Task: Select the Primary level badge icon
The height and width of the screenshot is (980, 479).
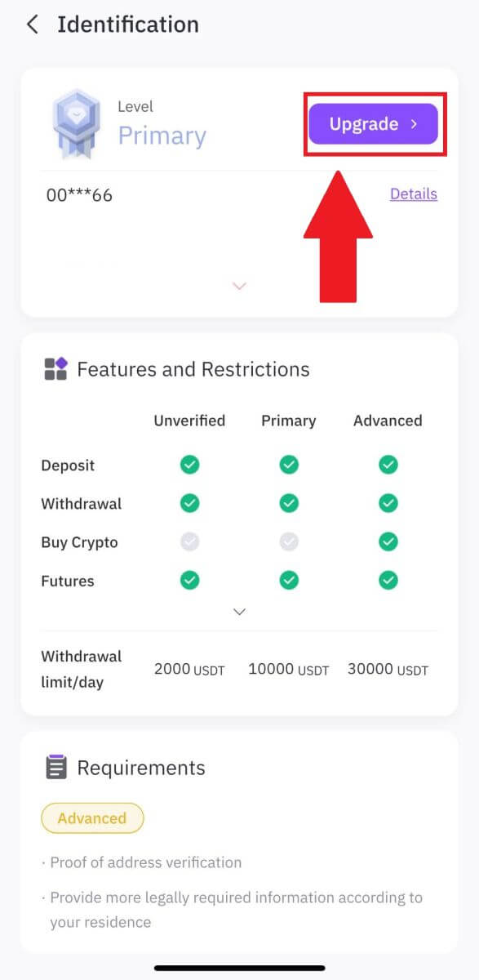Action: (x=76, y=123)
